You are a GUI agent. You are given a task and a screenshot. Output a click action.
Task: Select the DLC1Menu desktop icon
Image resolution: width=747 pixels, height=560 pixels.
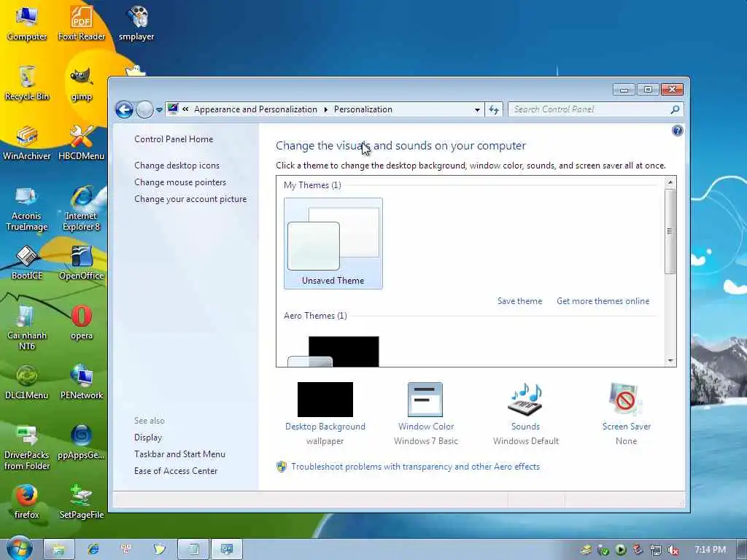(27, 382)
